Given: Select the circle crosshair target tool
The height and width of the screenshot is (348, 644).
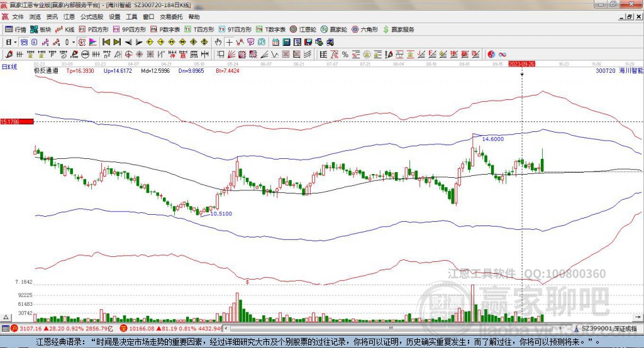Looking at the screenshot, I should 128,55.
